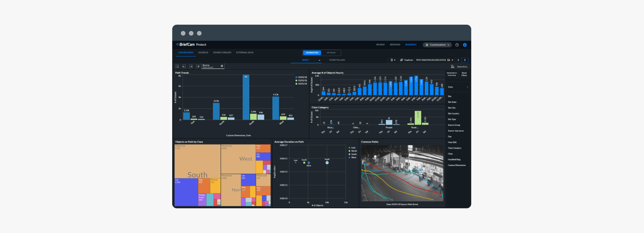Open the Storytelling tab
Viewport: 644px width, 233px height.
click(337, 60)
